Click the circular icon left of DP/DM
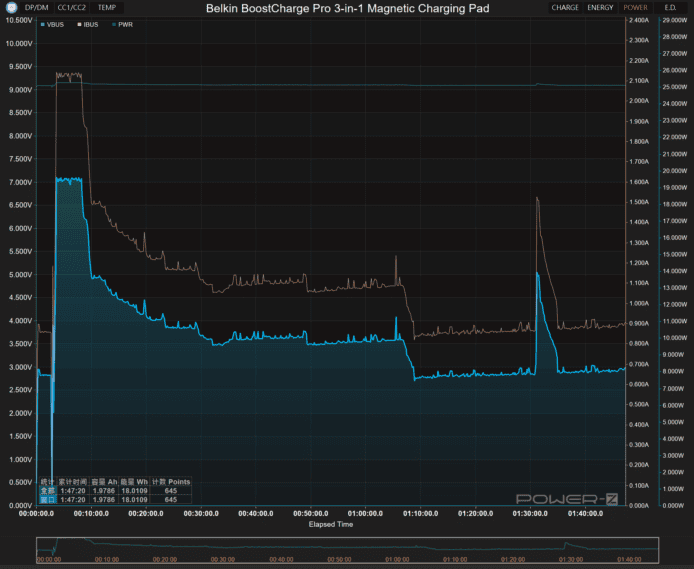Viewport: 694px width, 569px height. tap(11, 8)
